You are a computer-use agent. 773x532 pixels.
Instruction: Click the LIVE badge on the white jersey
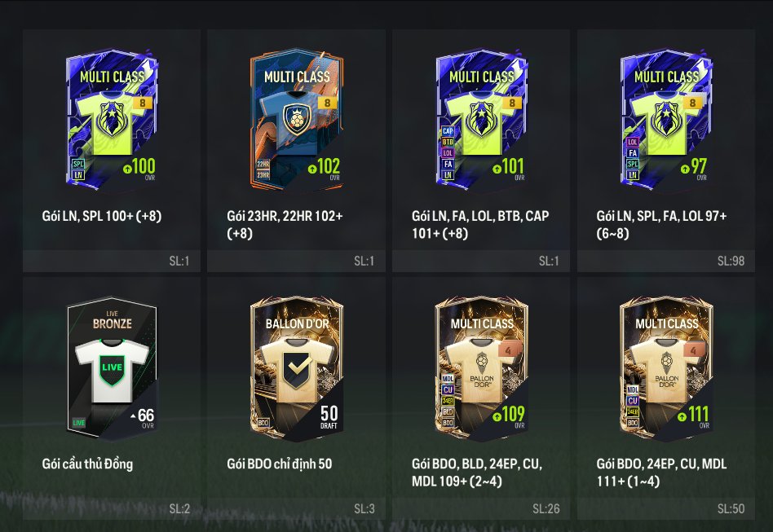pos(112,367)
